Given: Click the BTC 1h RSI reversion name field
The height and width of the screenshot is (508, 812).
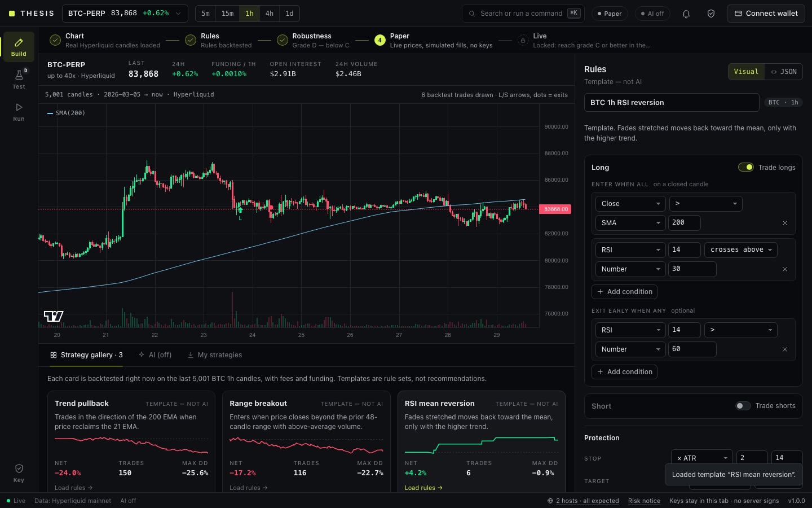Looking at the screenshot, I should [x=672, y=103].
